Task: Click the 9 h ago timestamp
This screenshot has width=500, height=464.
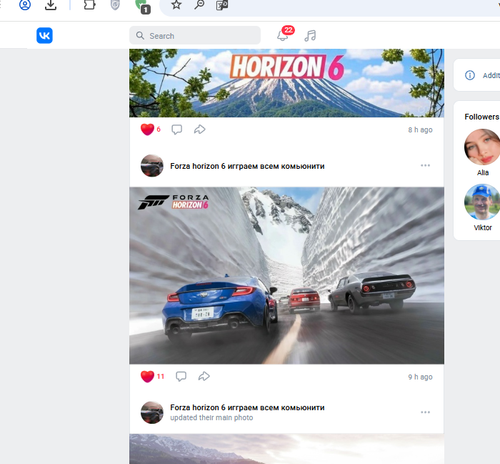Action: pos(420,377)
